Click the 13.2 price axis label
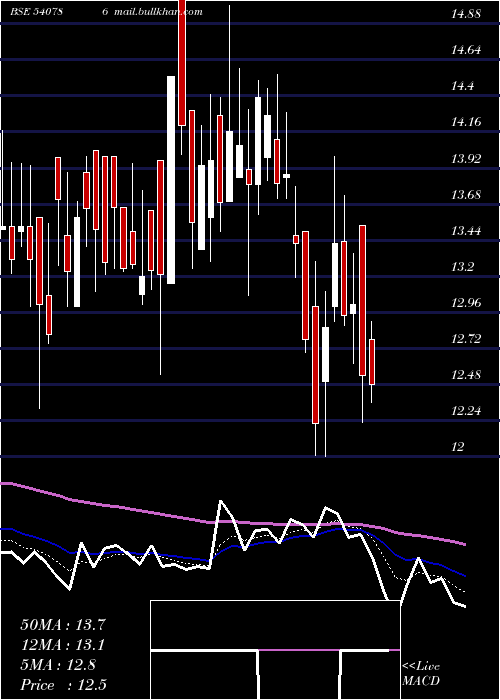The height and width of the screenshot is (700, 500). tap(462, 267)
